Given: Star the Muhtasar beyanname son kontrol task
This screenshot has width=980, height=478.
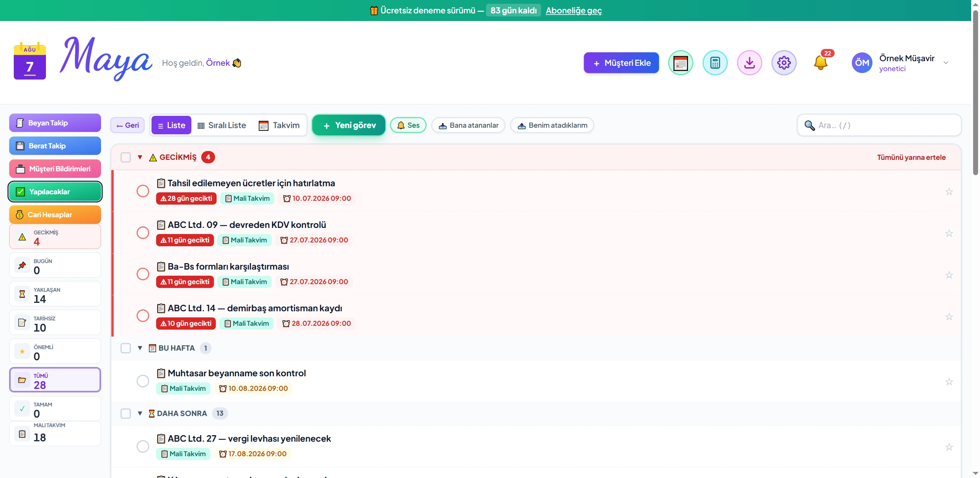Looking at the screenshot, I should 949,382.
